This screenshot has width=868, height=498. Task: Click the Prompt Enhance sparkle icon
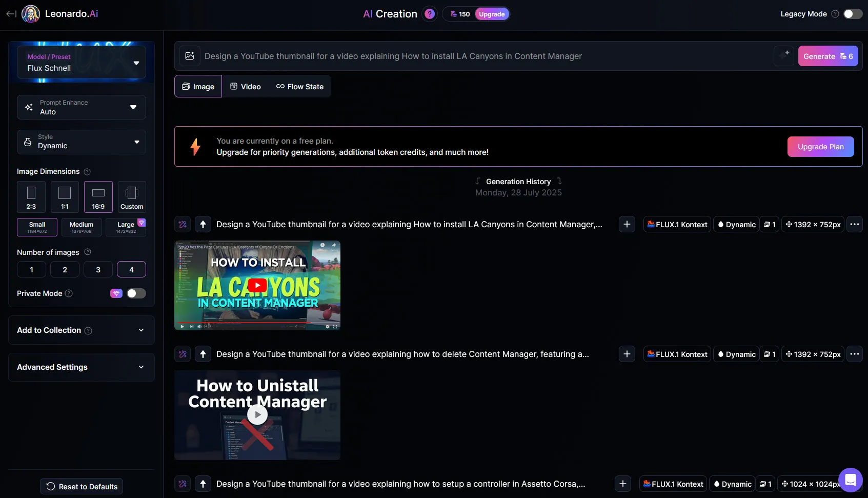tap(29, 107)
